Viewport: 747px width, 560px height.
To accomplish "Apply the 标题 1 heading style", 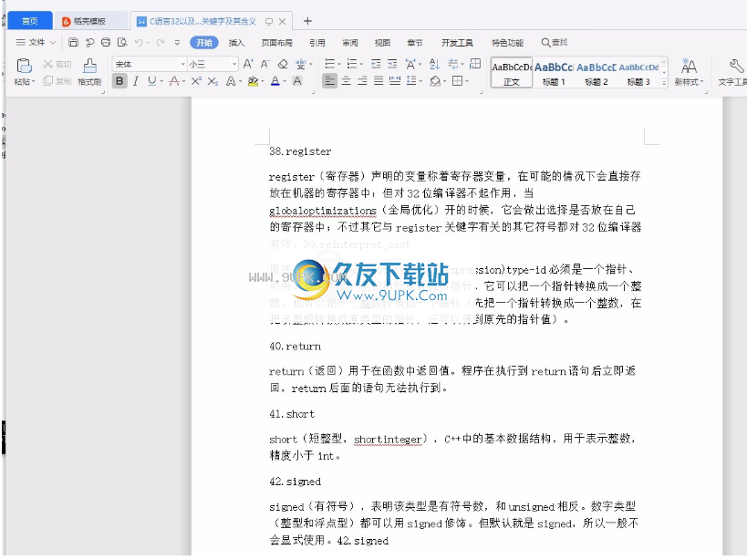I will 554,73.
